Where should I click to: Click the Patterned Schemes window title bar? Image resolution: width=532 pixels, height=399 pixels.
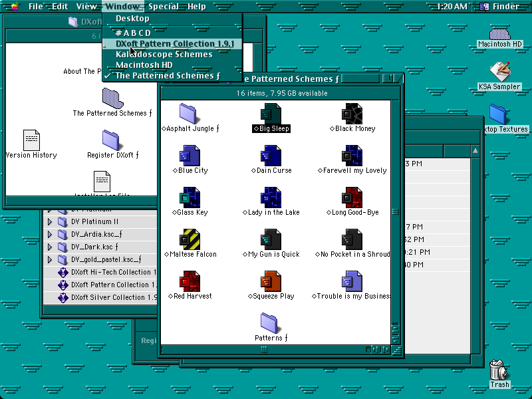click(291, 79)
